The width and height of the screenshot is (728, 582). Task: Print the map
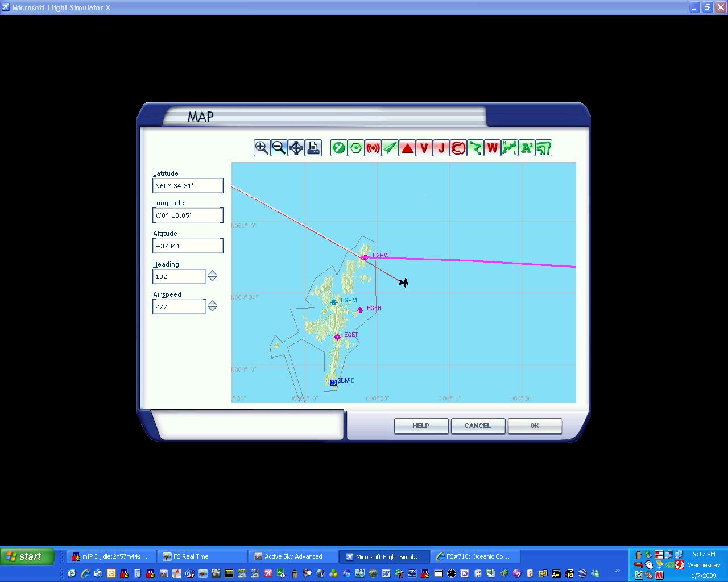point(313,148)
